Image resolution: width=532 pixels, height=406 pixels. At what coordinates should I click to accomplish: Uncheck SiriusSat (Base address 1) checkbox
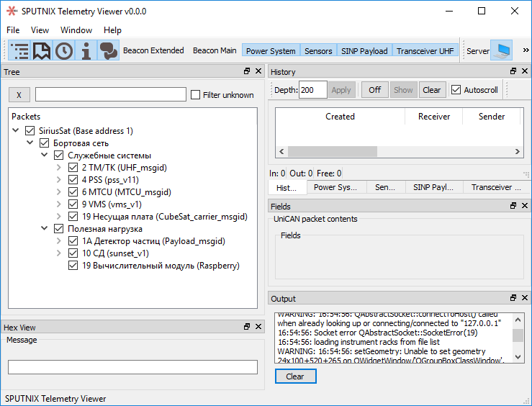30,130
